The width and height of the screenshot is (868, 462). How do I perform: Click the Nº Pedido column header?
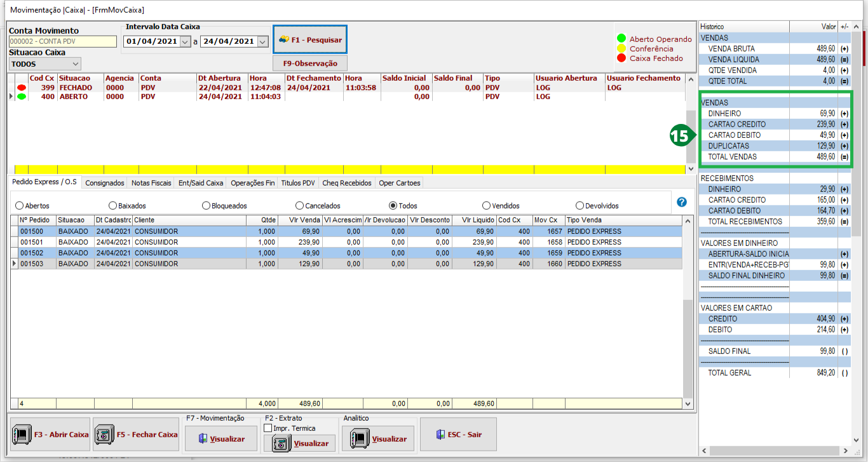(x=37, y=220)
